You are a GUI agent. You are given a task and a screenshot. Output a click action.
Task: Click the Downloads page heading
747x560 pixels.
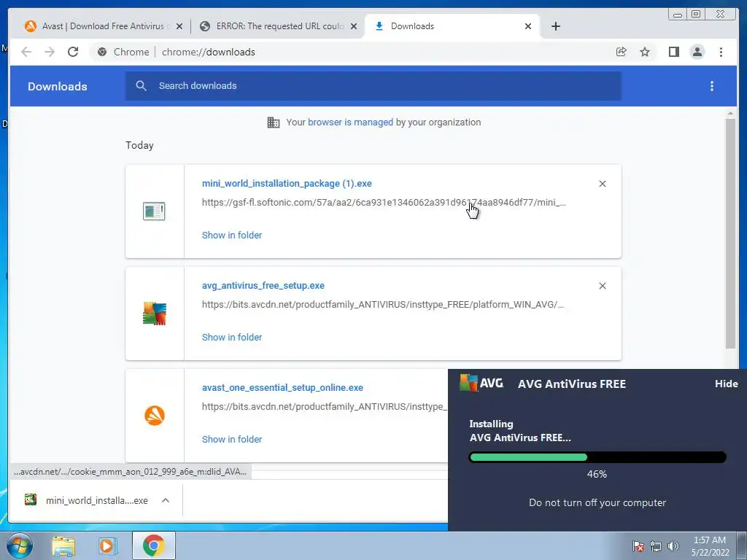point(57,86)
